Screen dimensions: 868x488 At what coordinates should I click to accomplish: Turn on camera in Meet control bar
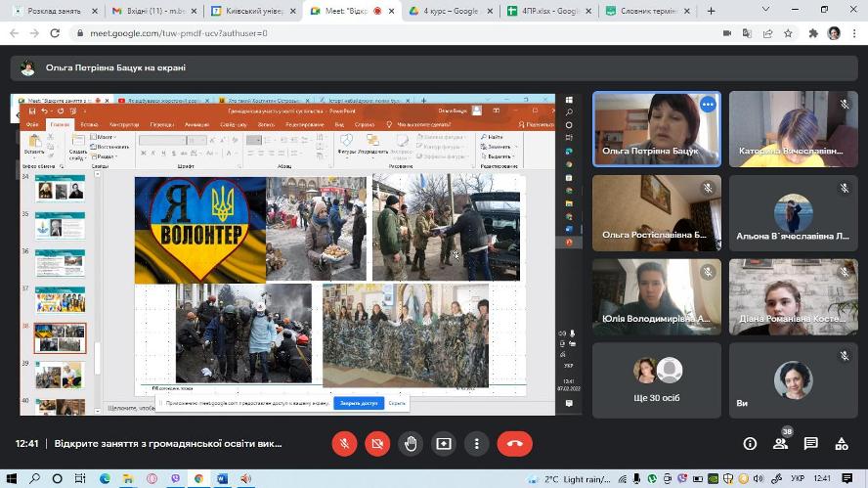[x=377, y=443]
